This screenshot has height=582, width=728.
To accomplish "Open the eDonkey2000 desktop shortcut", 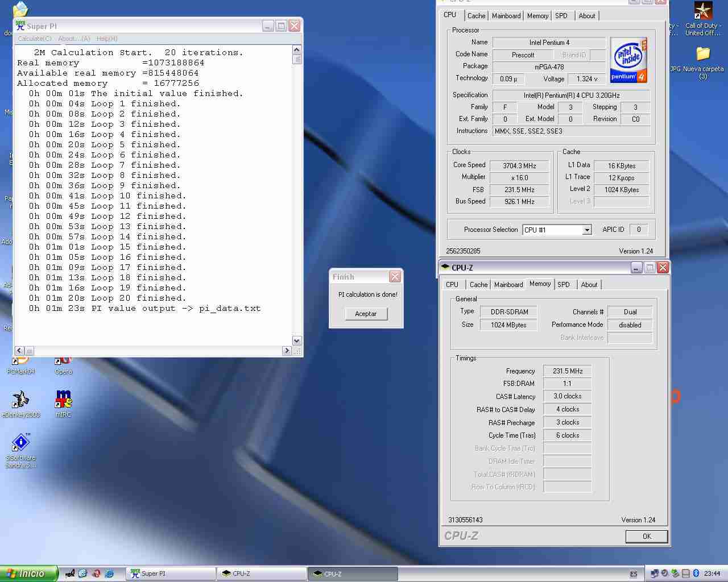I will click(21, 400).
